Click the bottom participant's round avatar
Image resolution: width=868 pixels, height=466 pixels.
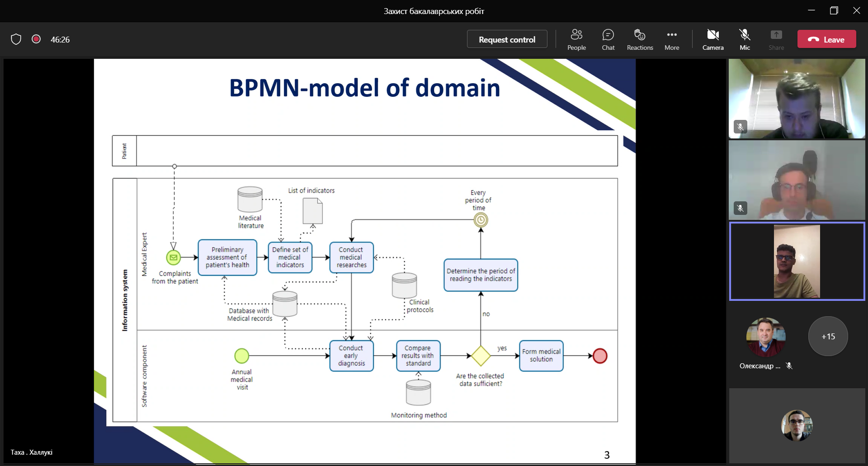(x=797, y=425)
